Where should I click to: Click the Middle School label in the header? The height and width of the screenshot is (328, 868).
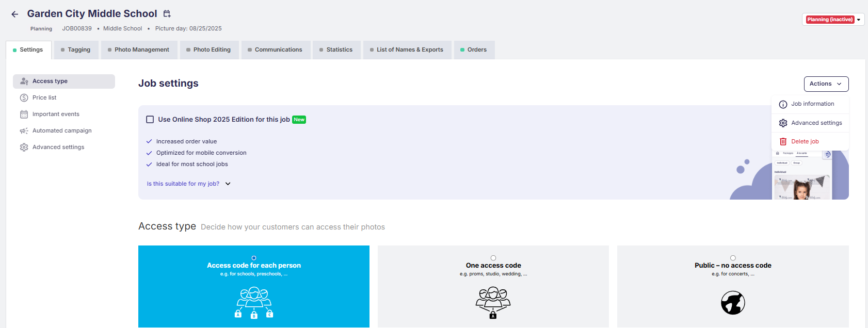[122, 29]
